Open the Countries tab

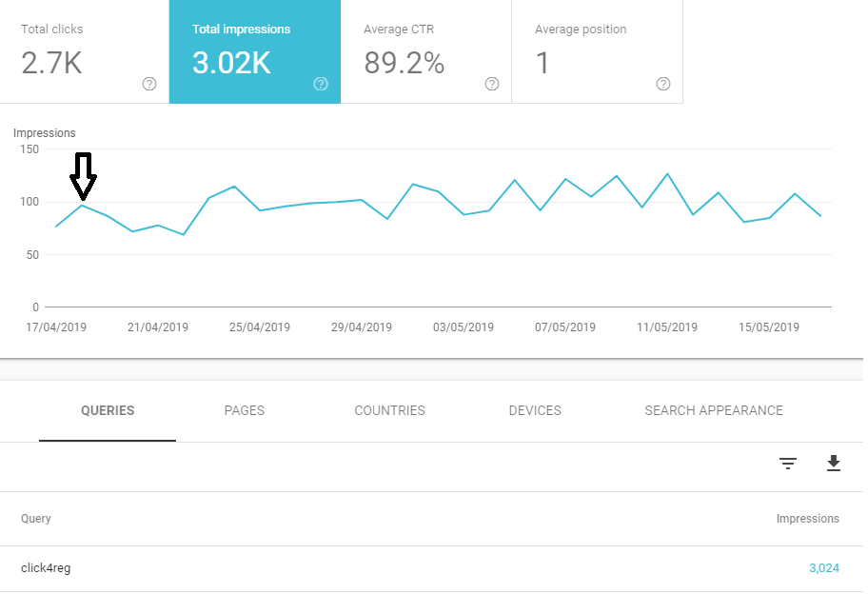(389, 411)
